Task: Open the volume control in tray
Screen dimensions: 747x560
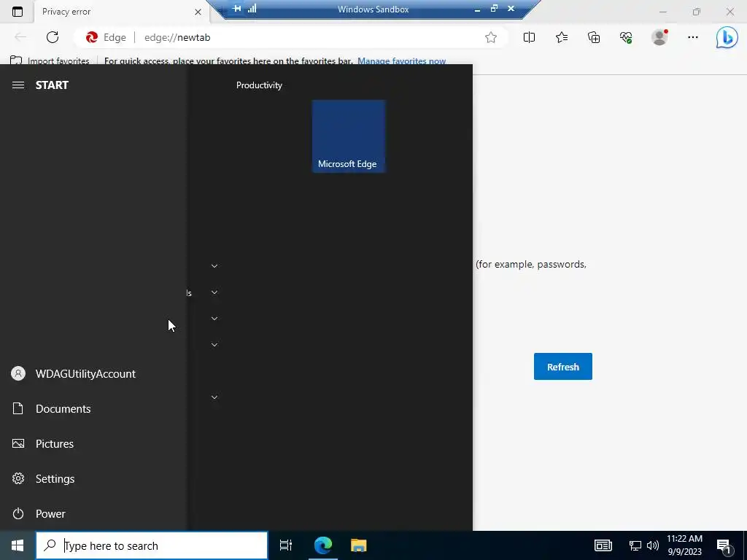Action: point(653,545)
